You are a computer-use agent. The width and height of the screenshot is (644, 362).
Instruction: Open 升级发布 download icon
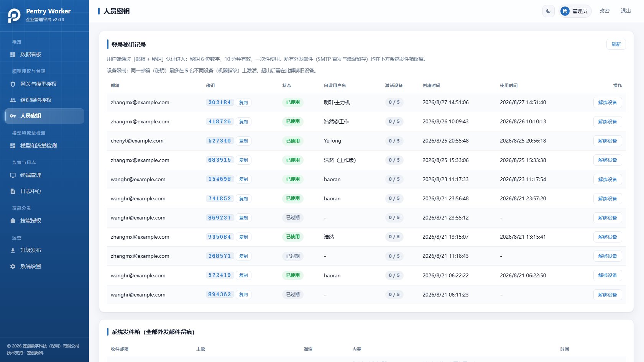tap(13, 250)
